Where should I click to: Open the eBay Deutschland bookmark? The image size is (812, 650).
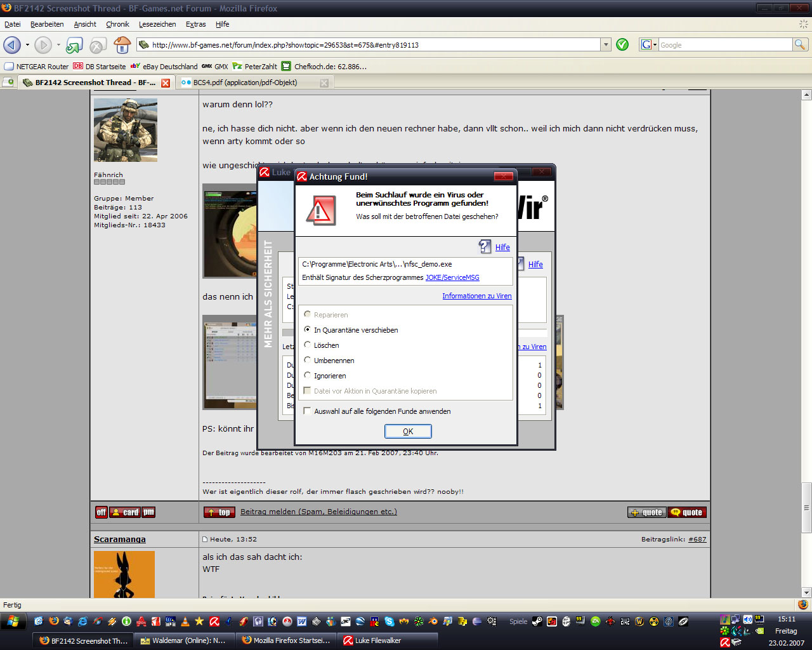pos(164,66)
